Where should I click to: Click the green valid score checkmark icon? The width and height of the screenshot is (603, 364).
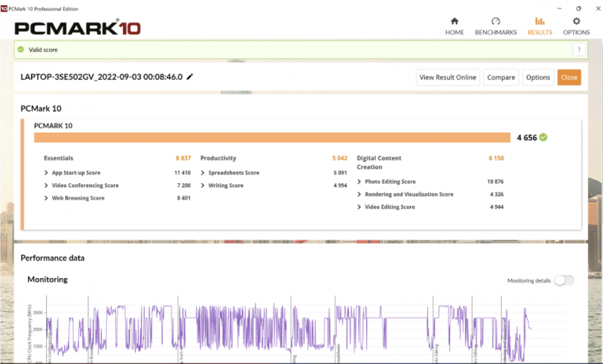(x=21, y=50)
